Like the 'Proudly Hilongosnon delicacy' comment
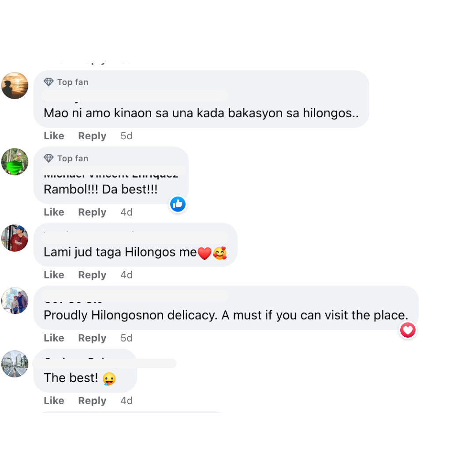 (x=54, y=338)
